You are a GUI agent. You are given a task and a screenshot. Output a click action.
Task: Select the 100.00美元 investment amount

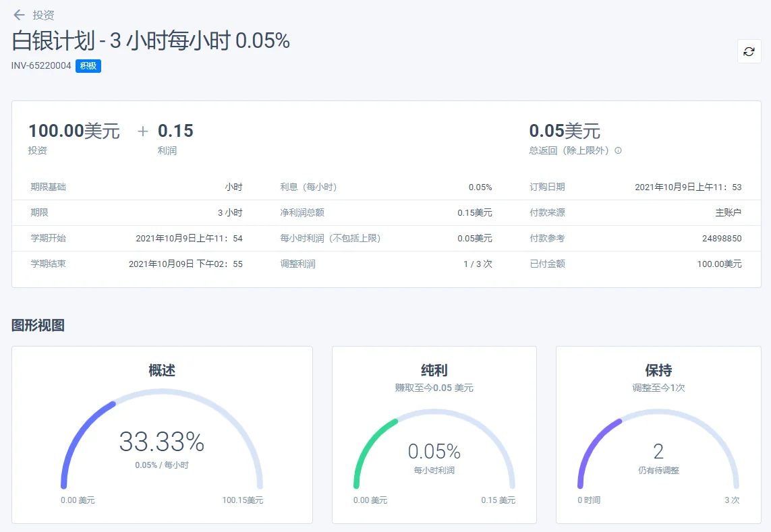tap(74, 131)
